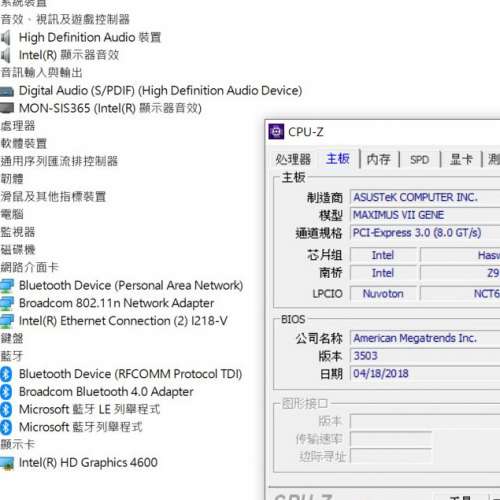Expand the 磁碟機 category
This screenshot has height=500, width=500.
click(18, 250)
